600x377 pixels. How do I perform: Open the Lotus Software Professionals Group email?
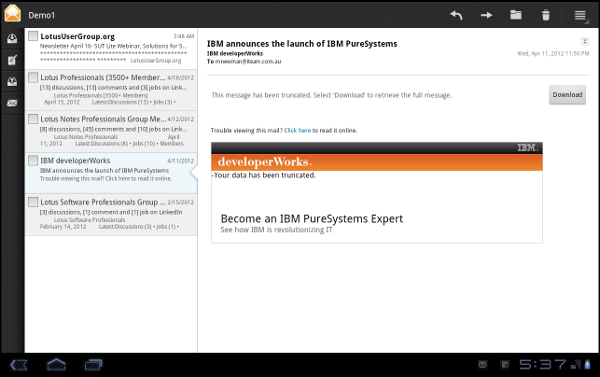point(111,214)
